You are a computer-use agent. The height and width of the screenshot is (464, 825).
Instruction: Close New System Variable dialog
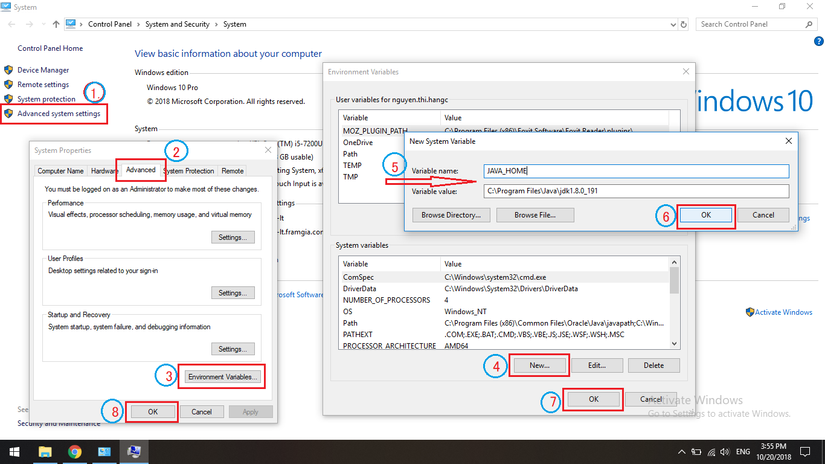pyautogui.click(x=788, y=141)
